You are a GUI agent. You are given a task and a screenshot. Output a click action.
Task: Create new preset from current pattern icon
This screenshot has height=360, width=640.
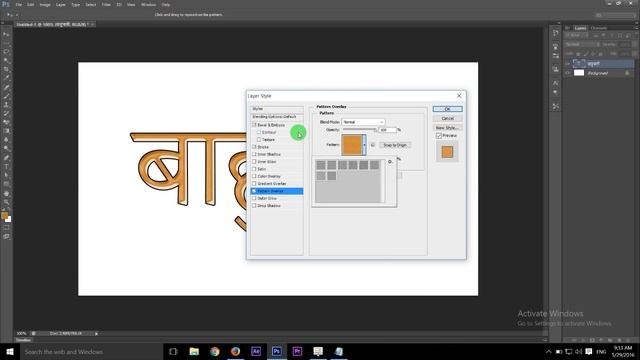click(x=373, y=145)
